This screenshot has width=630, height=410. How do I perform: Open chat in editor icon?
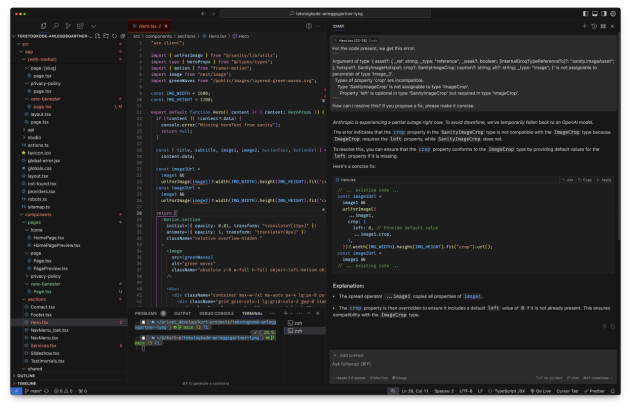pos(603,26)
